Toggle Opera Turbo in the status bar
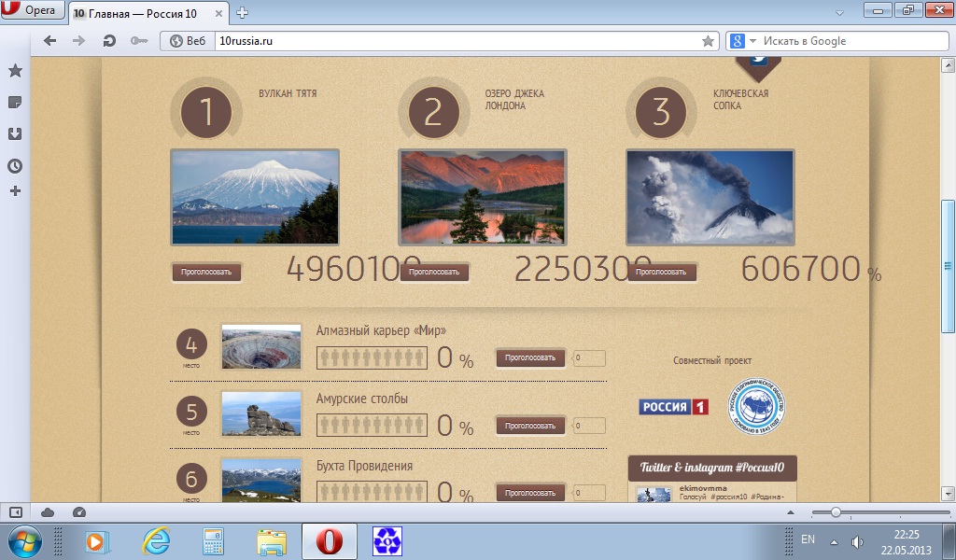This screenshot has height=560, width=956. [x=78, y=512]
